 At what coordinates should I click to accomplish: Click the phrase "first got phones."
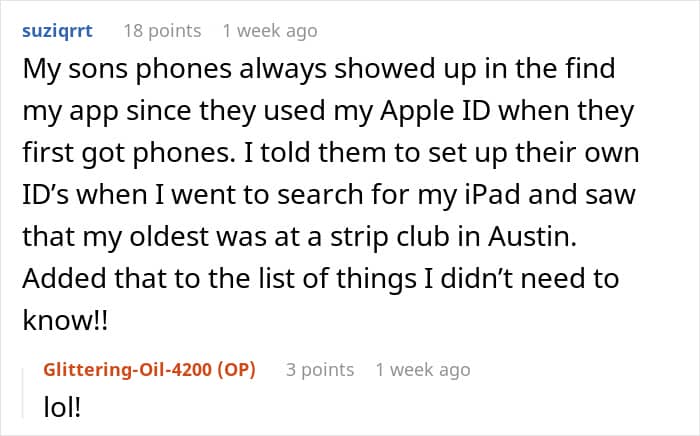coord(129,154)
